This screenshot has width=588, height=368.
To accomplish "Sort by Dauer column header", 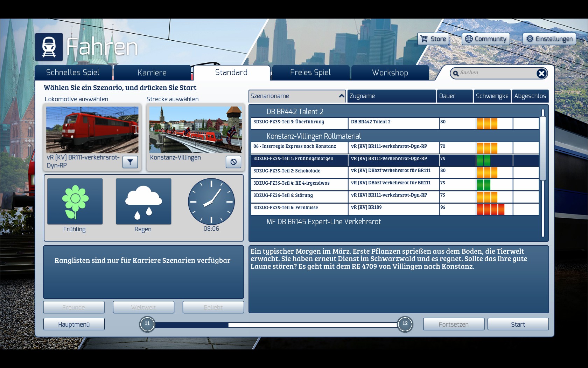I will click(455, 96).
